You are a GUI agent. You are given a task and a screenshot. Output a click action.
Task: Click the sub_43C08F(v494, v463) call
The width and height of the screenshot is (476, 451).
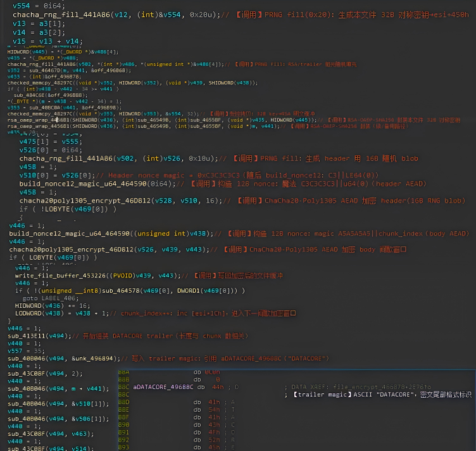(51, 434)
